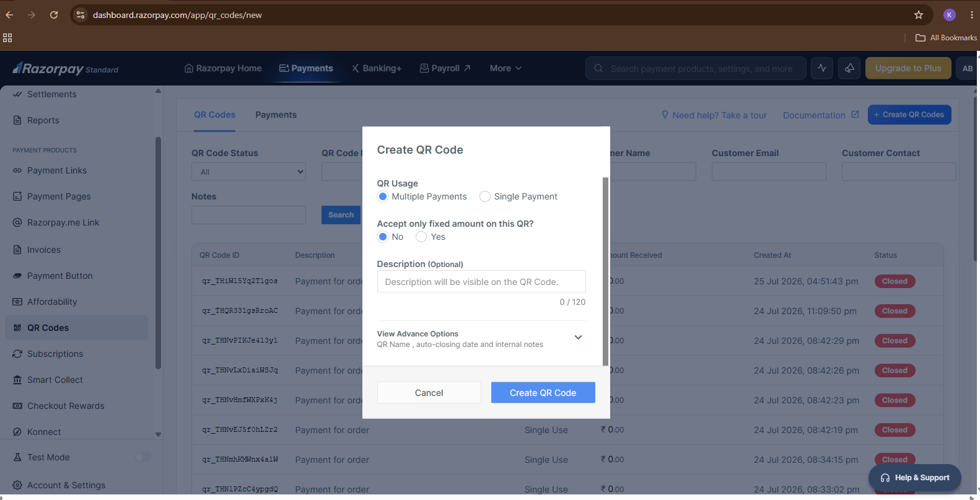The height and width of the screenshot is (500, 980).
Task: Click the Search filter button
Action: (341, 215)
